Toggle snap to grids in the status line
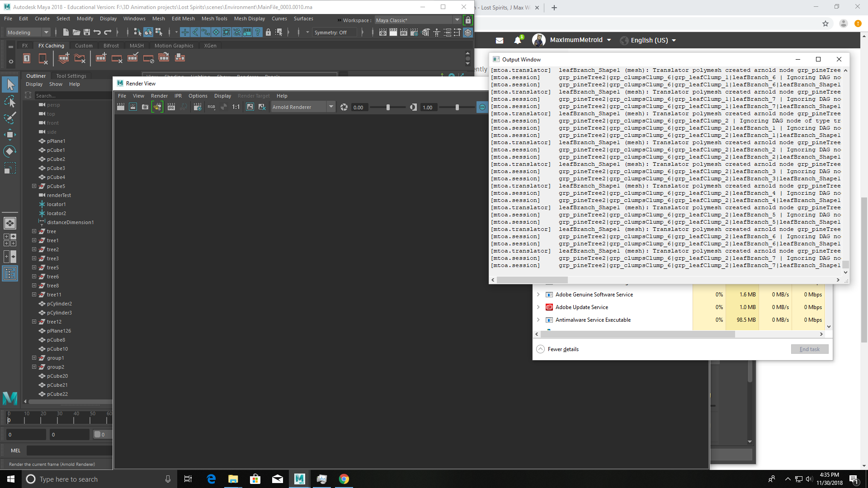Screen dimensions: 868x488 185,32
